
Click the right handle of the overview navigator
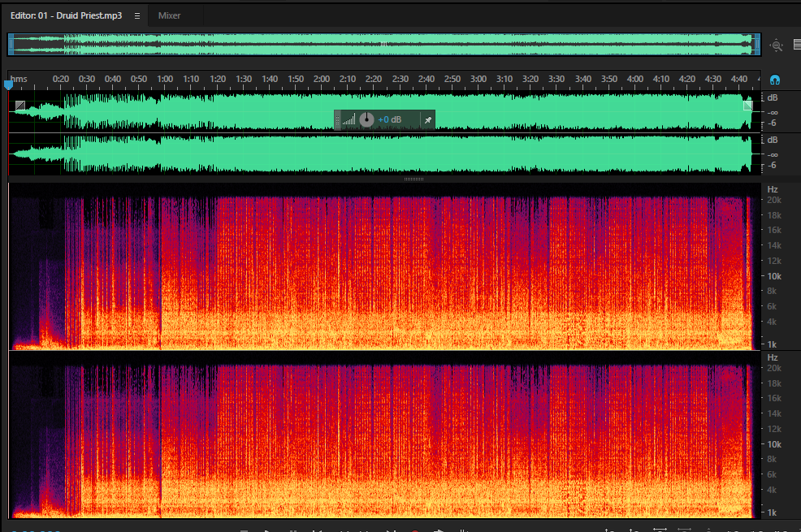click(x=757, y=45)
